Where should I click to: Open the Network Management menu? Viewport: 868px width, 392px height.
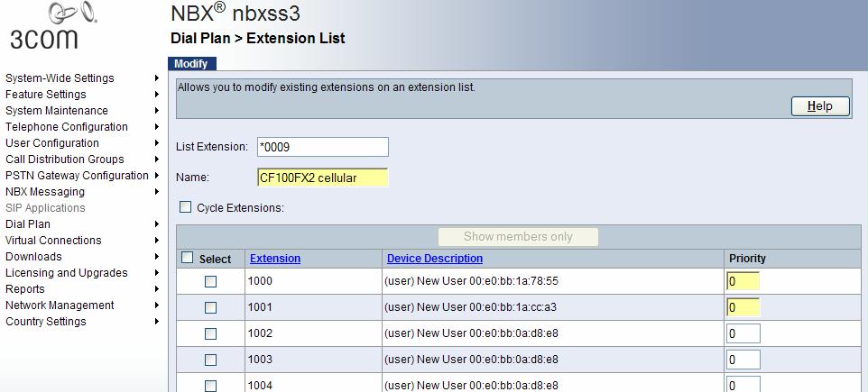click(60, 305)
